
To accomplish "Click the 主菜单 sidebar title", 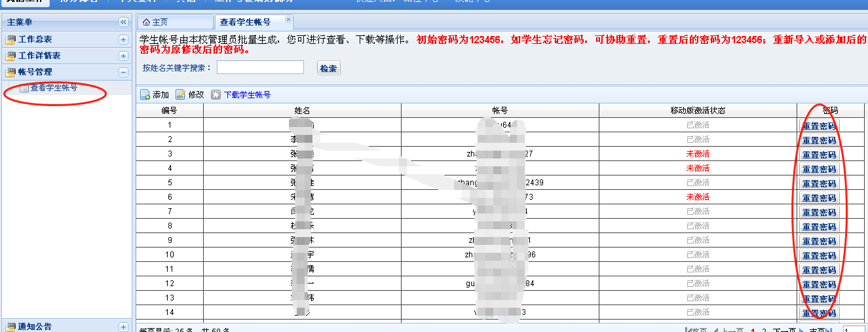I will click(20, 22).
